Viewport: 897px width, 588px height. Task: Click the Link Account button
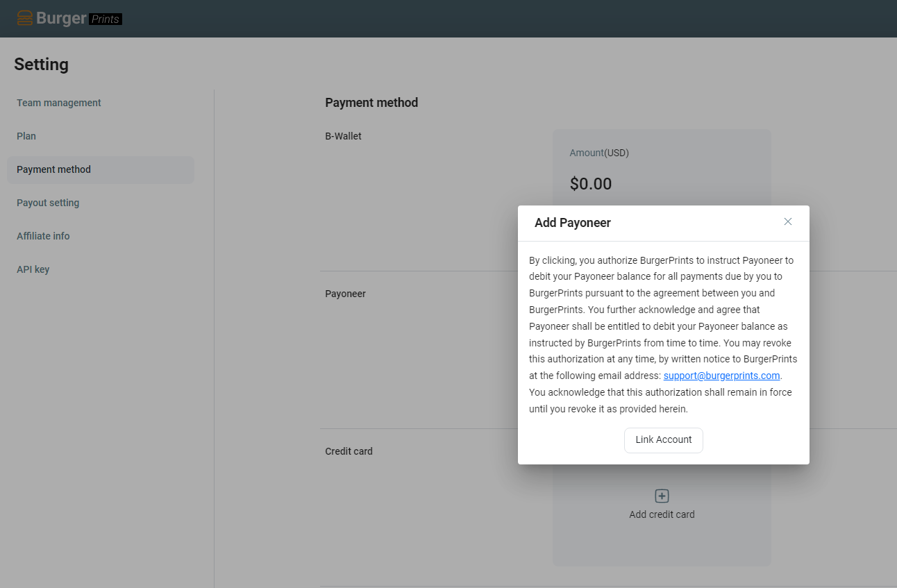[x=664, y=440]
